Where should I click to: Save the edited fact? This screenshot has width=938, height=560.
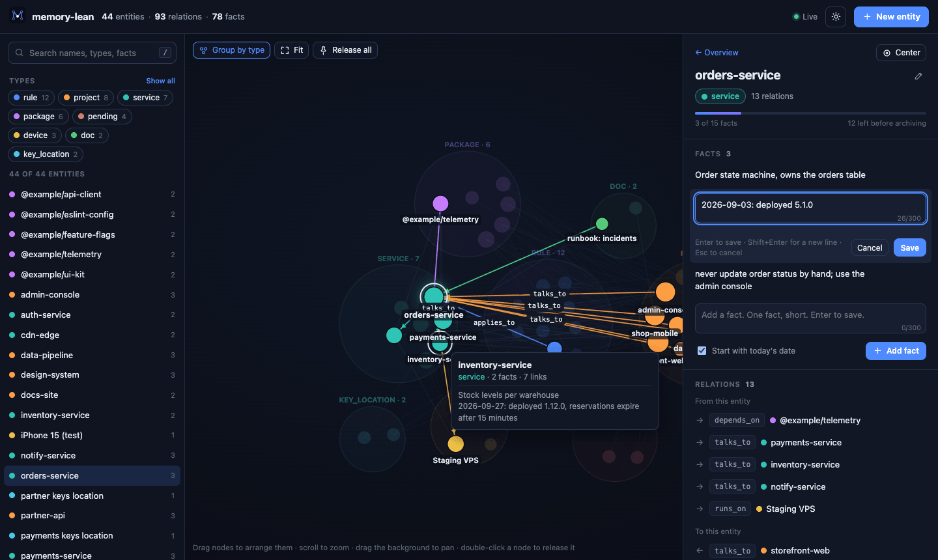910,247
